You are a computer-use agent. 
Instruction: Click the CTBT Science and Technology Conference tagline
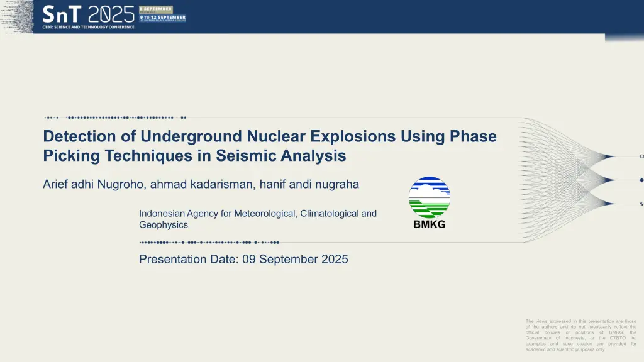(87, 26)
